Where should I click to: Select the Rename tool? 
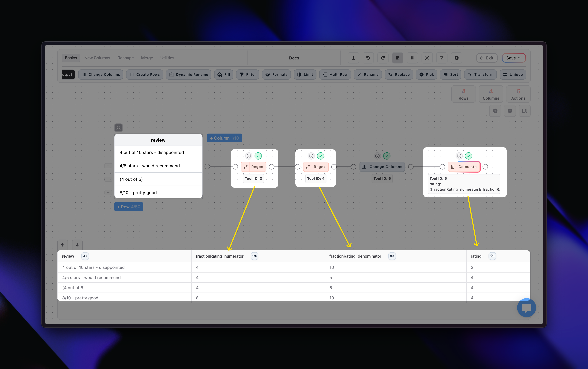368,74
